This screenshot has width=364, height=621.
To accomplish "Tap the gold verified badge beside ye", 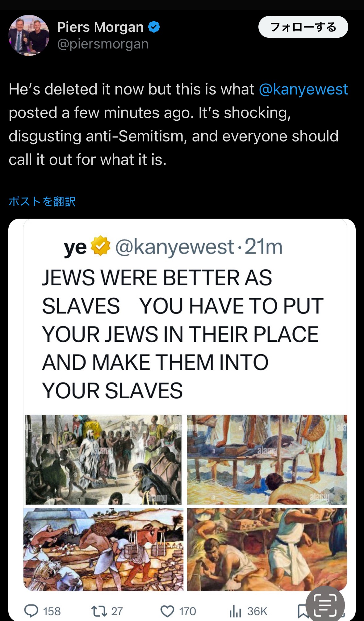I will [100, 246].
